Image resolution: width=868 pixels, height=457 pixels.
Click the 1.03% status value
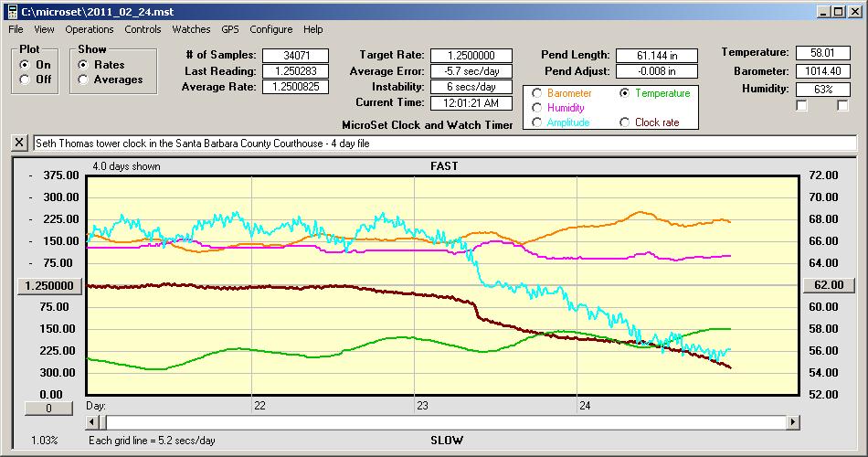coord(44,441)
